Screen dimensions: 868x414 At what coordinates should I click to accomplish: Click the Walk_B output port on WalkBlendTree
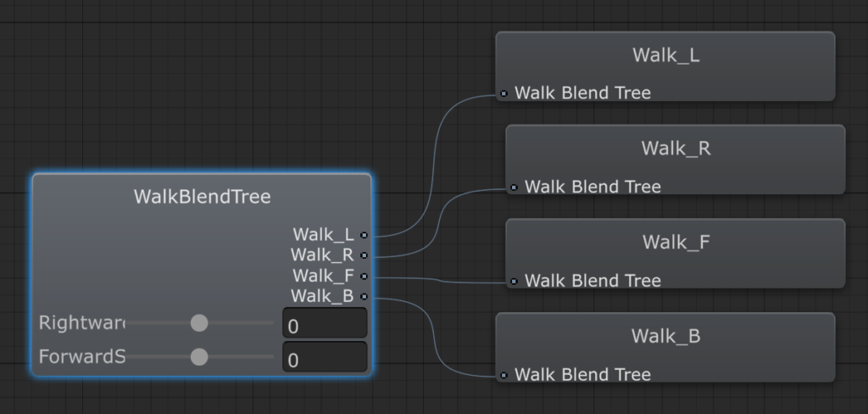tap(364, 296)
